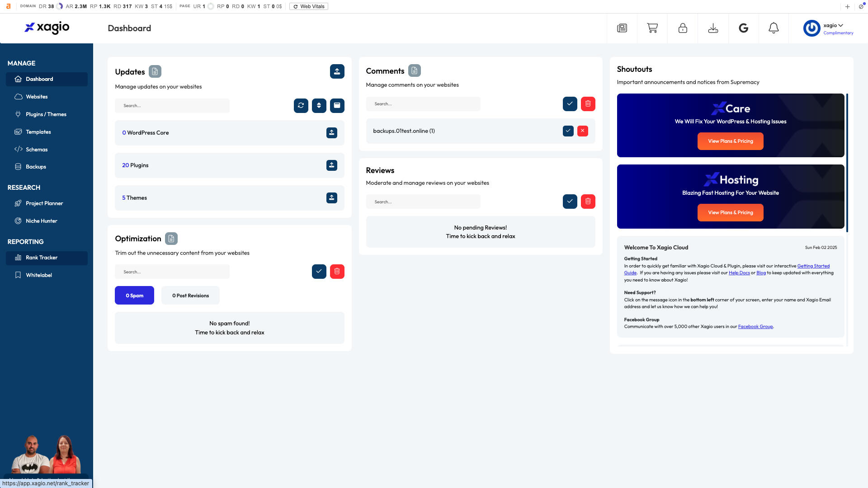Click the xagio user avatar
The width and height of the screenshot is (868, 488).
811,28
